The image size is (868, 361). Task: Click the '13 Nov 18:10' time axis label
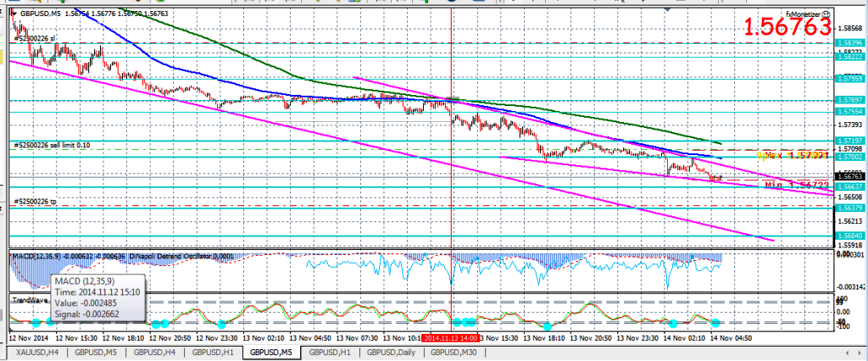[x=546, y=337]
